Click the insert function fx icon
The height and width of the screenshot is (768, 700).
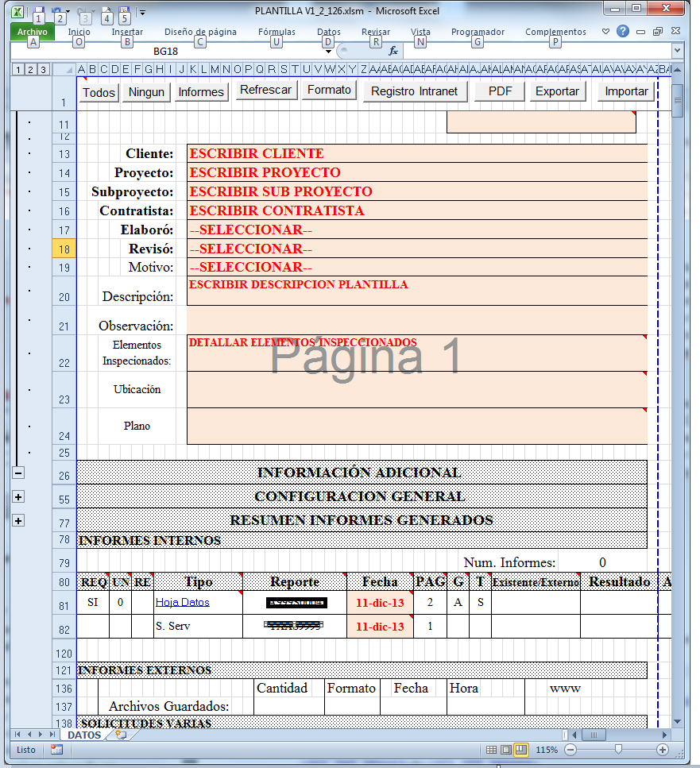(393, 51)
